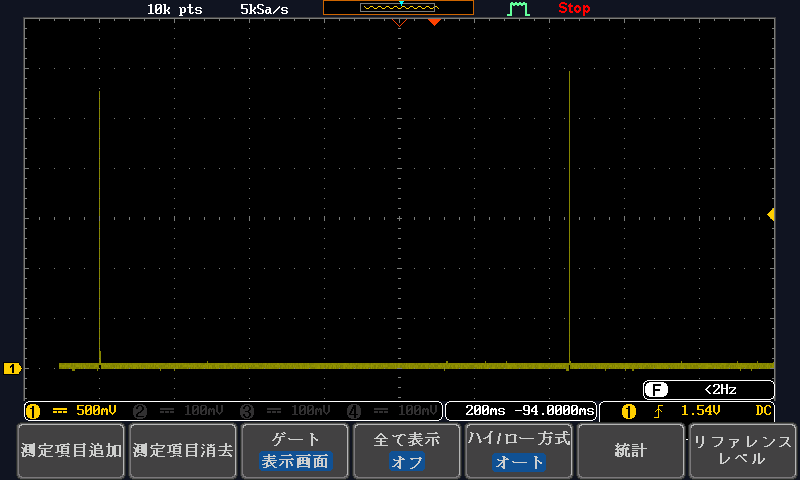The width and height of the screenshot is (800, 480).
Task: Click the hollow orange center position marker
Action: pos(399,22)
